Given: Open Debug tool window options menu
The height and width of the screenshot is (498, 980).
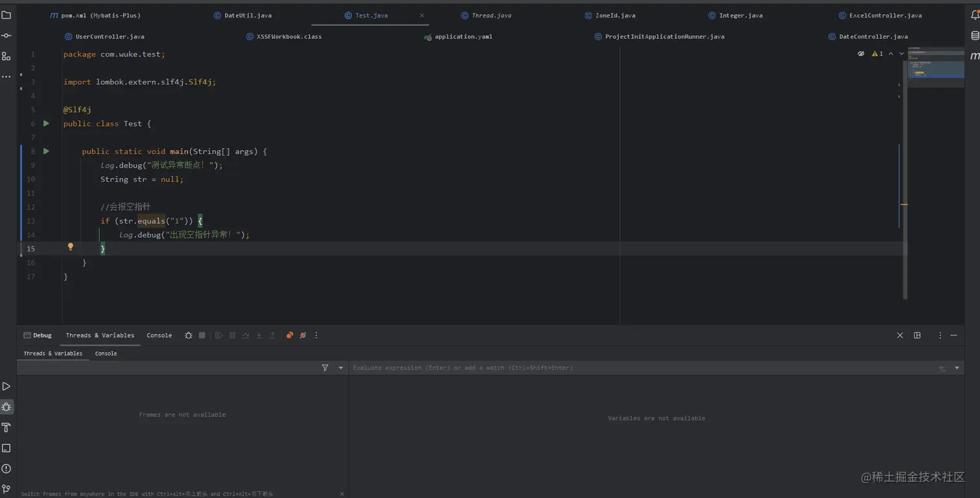Looking at the screenshot, I should point(940,335).
